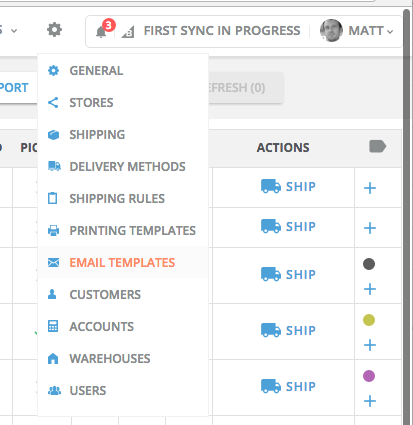Viewport: 413px width, 425px height.
Task: Go to Users settings
Action: click(x=123, y=391)
